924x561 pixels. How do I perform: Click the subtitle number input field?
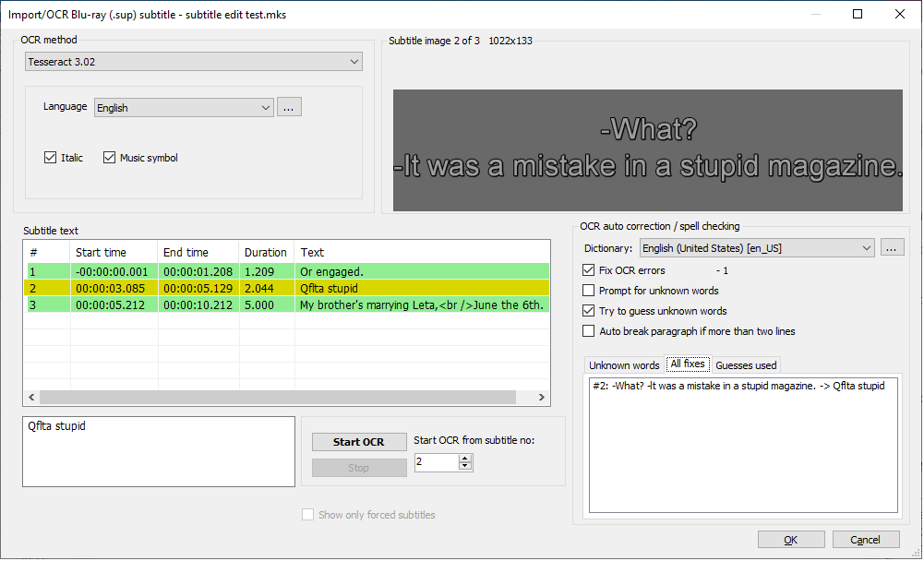coord(437,462)
